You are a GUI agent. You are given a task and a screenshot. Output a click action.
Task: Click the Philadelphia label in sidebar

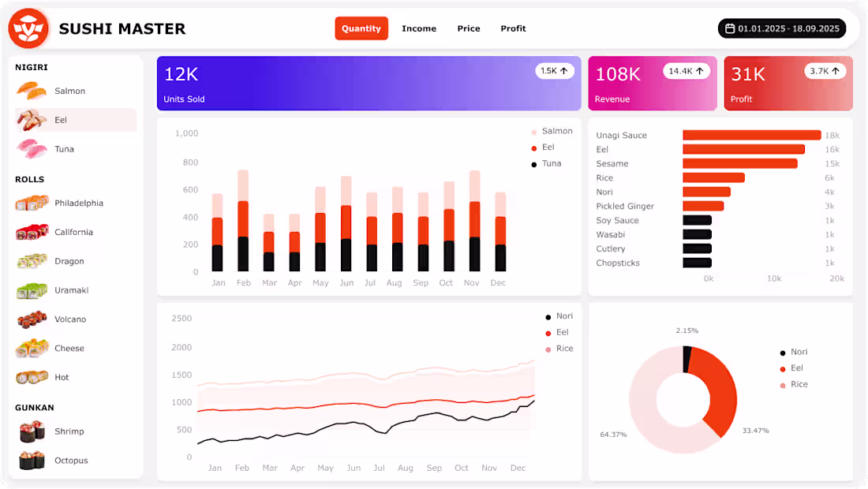[79, 203]
